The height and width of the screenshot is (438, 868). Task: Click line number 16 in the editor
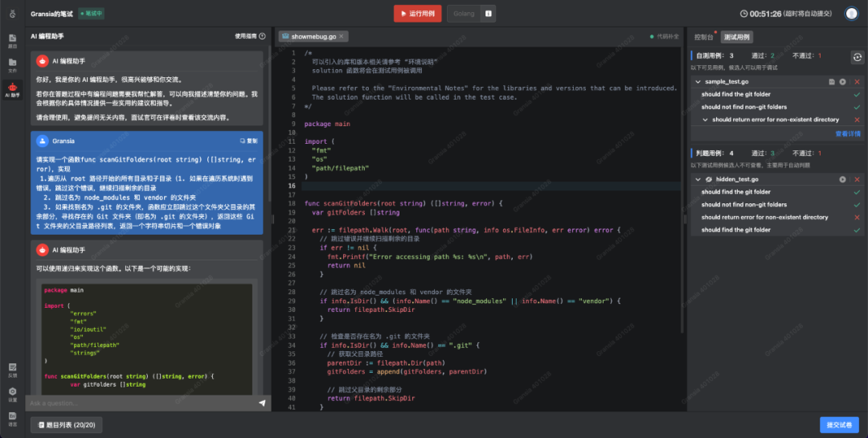click(293, 186)
